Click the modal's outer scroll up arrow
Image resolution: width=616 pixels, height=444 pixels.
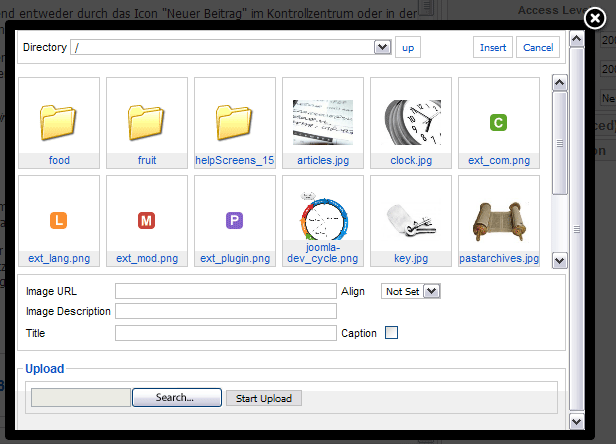coord(576,39)
